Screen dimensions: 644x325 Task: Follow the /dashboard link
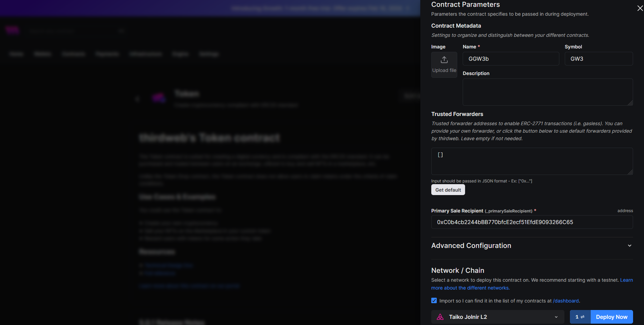565,301
